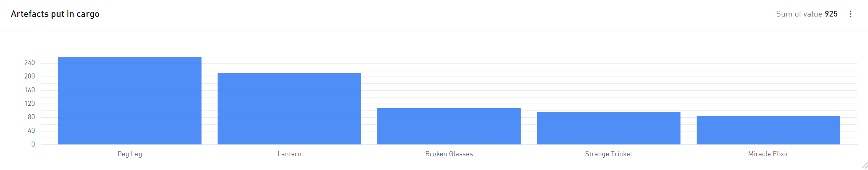This screenshot has height=170, width=868.
Task: Click the Sum of value label
Action: point(799,14)
